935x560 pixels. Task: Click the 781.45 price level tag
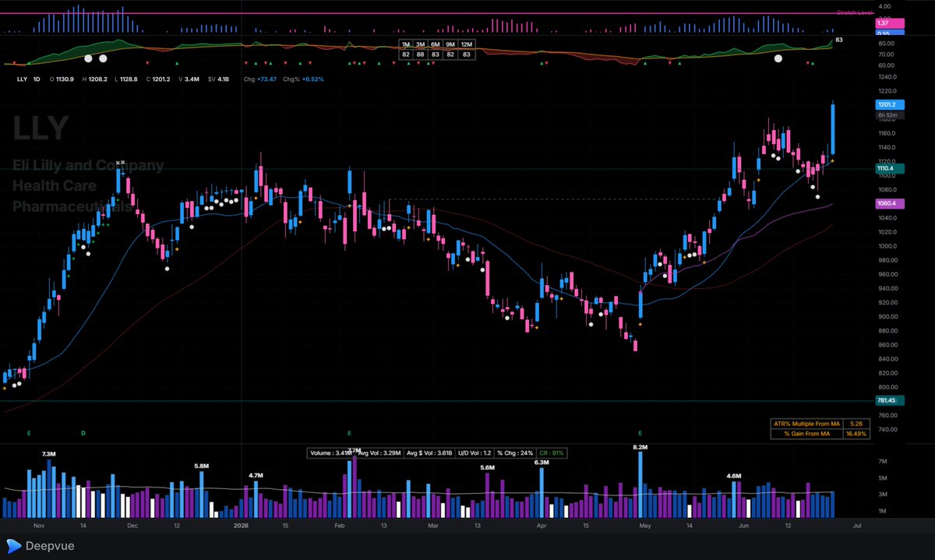[x=889, y=400]
